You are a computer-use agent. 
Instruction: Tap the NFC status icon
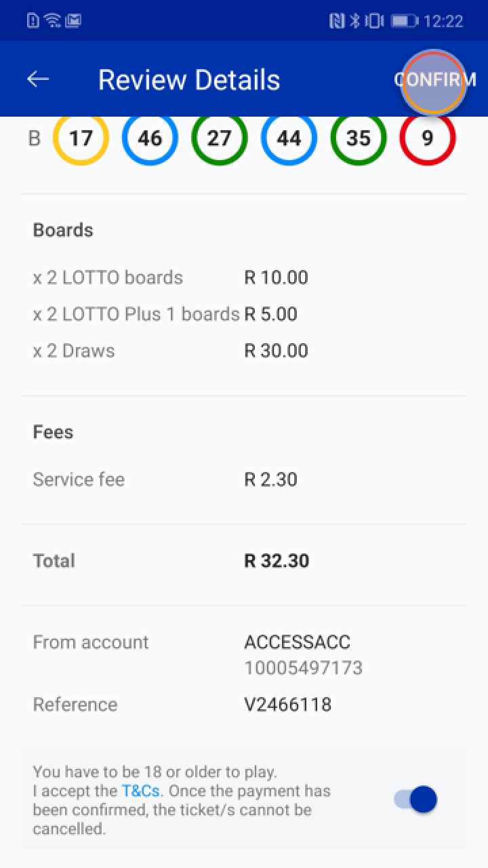(337, 21)
